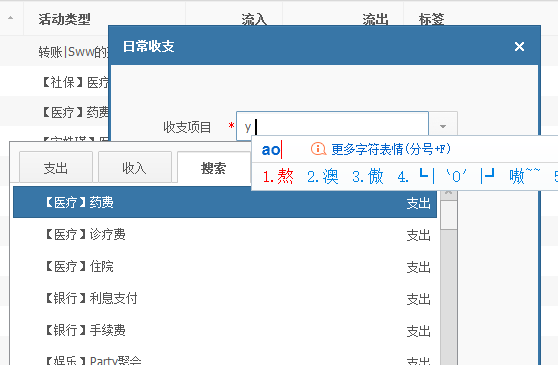Choose 【医疗】诊疗费 item
Screen dimensions: 558x365
point(225,234)
